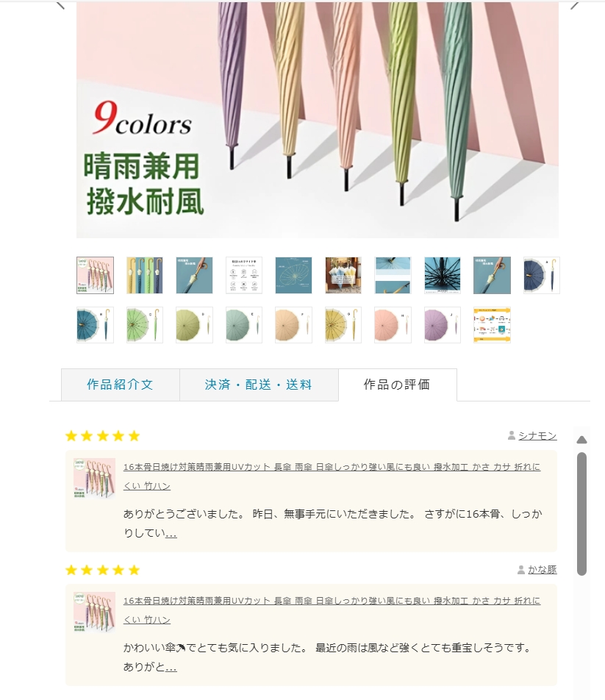This screenshot has height=700, width=605.
Task: Click the user icon beside かな豚
Action: [x=520, y=570]
